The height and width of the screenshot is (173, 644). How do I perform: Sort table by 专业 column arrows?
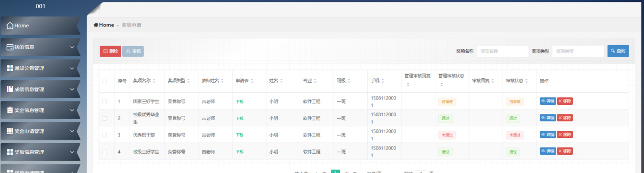point(316,81)
